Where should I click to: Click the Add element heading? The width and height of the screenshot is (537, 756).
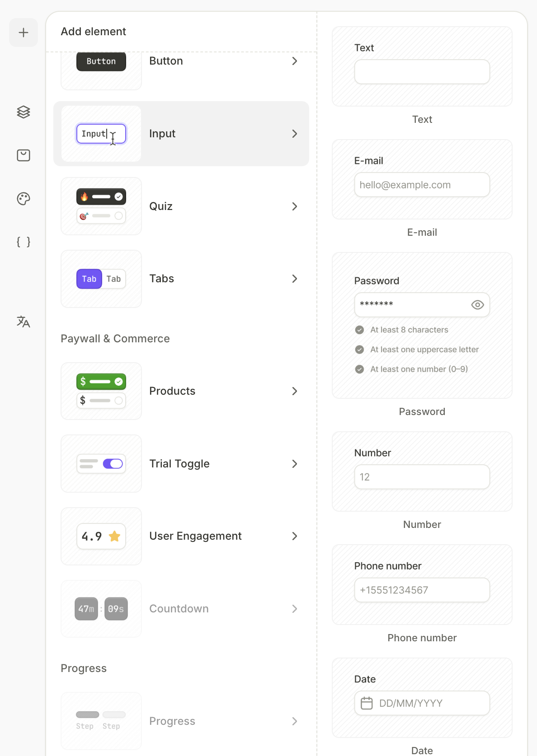pos(94,32)
